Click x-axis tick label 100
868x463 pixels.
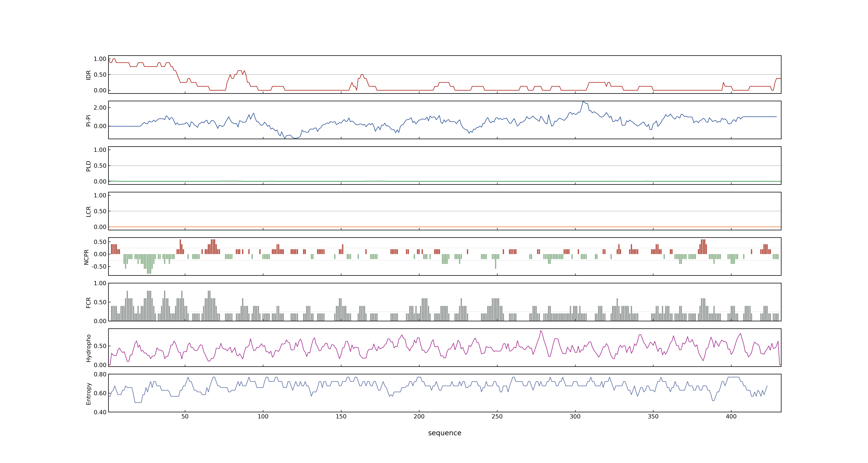pos(263,416)
